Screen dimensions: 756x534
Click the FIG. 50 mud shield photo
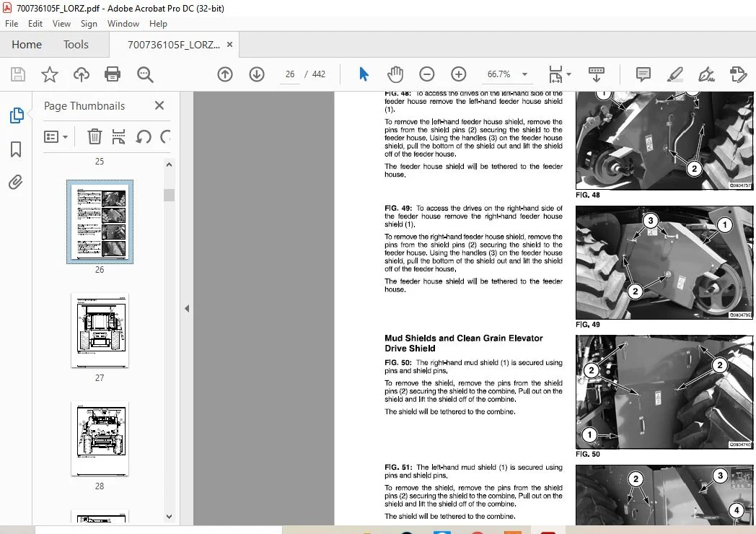(664, 392)
